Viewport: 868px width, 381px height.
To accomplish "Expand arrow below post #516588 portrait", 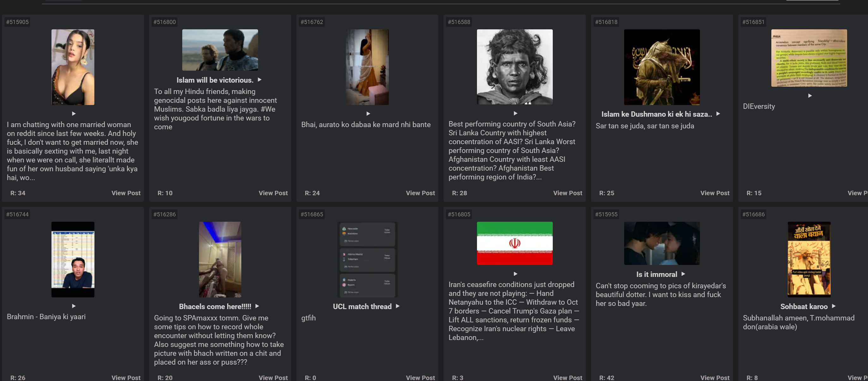I will click(515, 113).
